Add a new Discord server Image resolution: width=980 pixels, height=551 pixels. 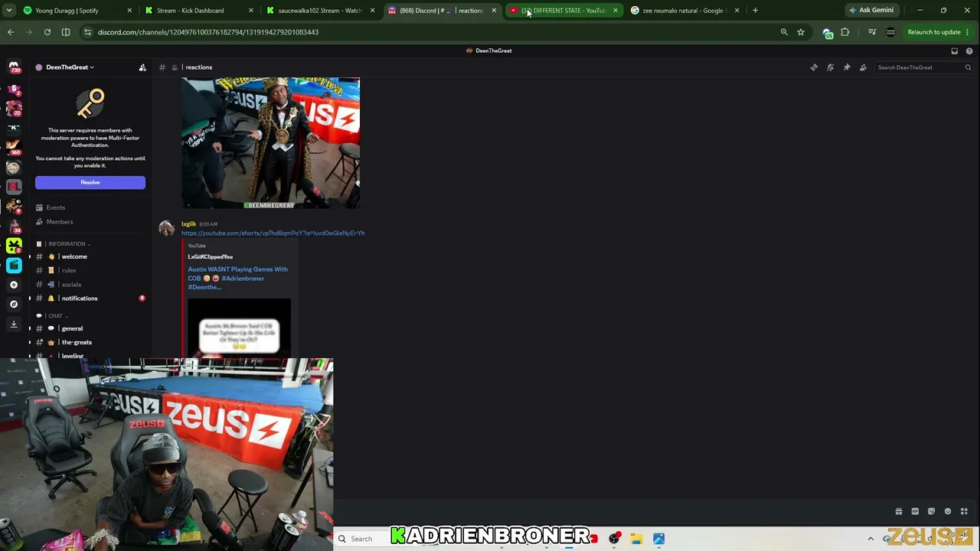14,285
